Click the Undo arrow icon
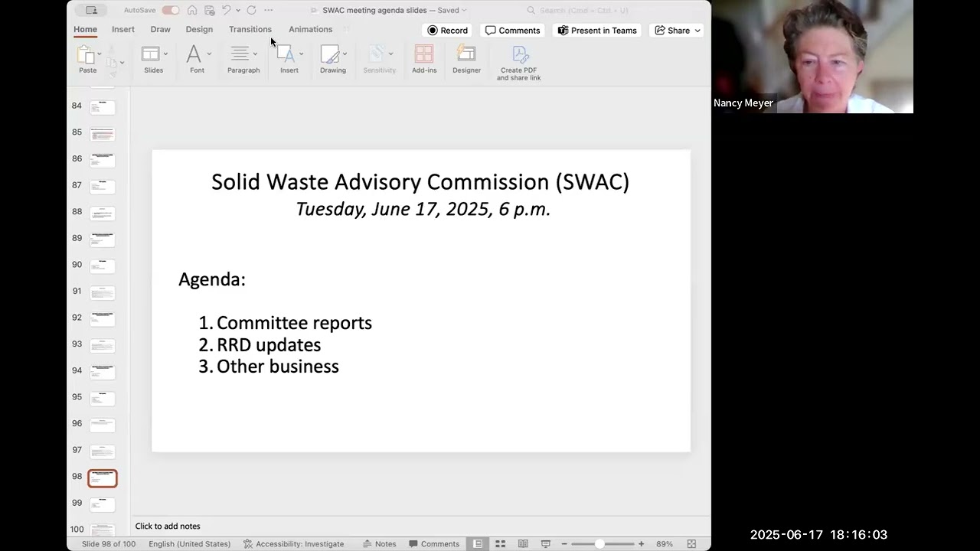The image size is (980, 551). 226,10
